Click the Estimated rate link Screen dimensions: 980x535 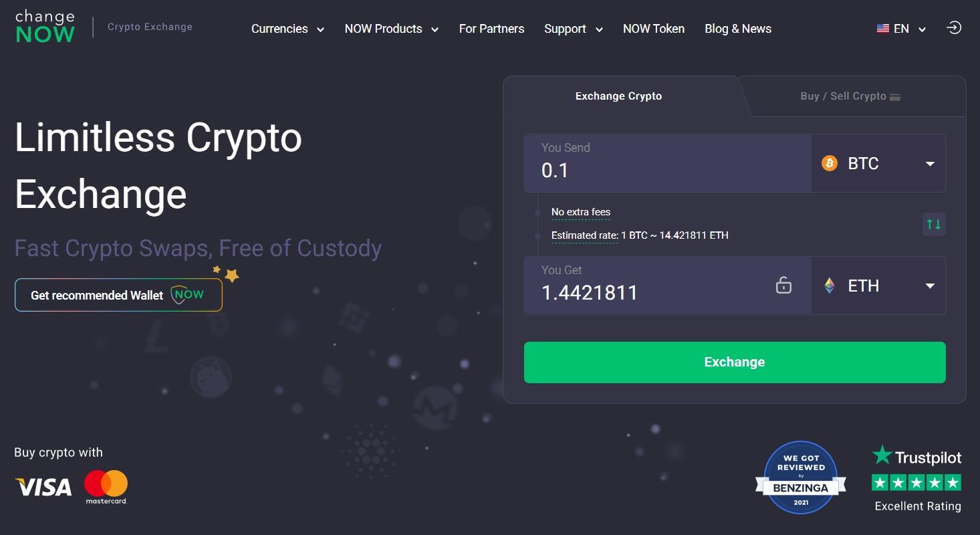tap(584, 235)
